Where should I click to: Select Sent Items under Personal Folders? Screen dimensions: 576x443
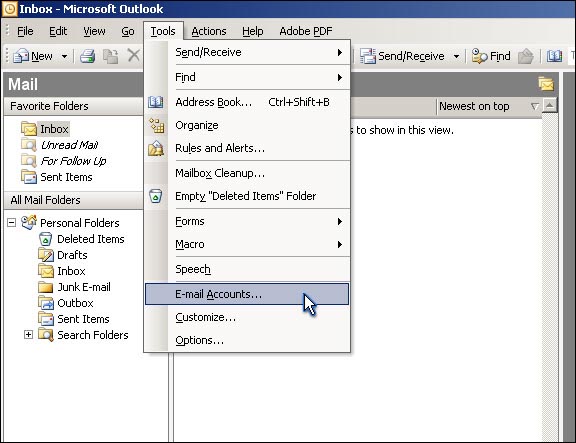(83, 319)
